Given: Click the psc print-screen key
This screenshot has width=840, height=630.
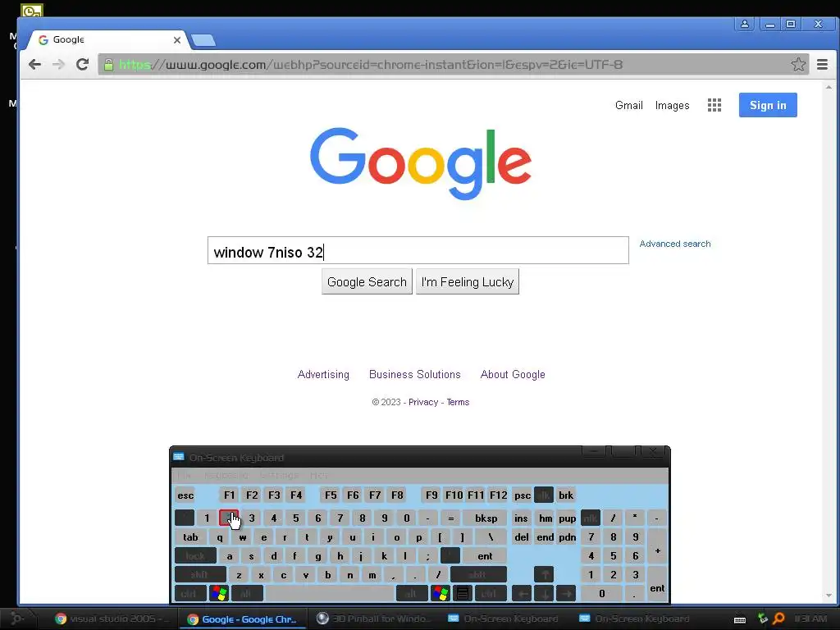Looking at the screenshot, I should (523, 495).
